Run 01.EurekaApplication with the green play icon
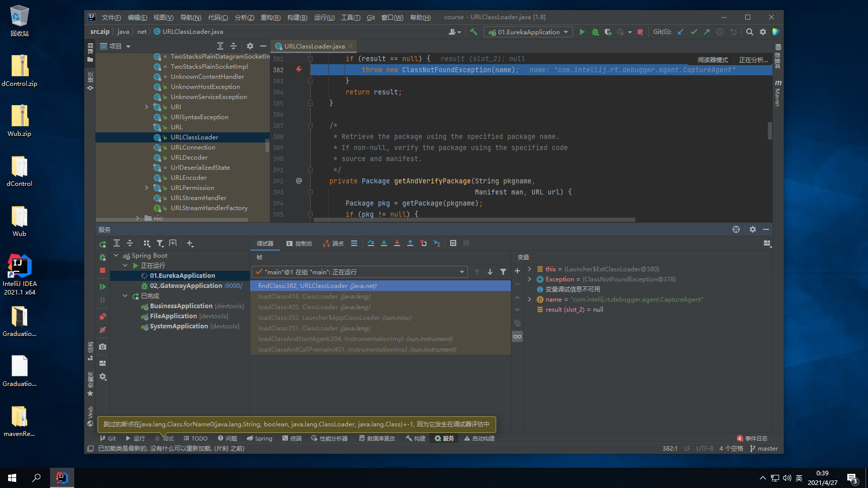 click(582, 32)
